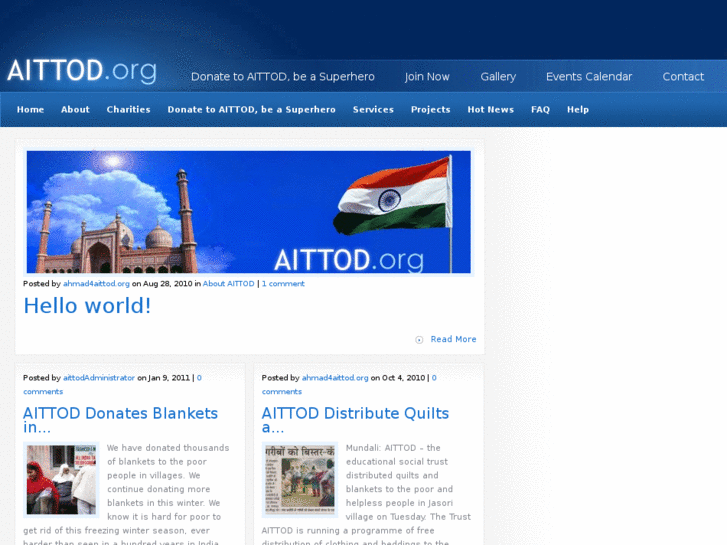Open the Help menu item
The height and width of the screenshot is (545, 727).
pos(578,109)
